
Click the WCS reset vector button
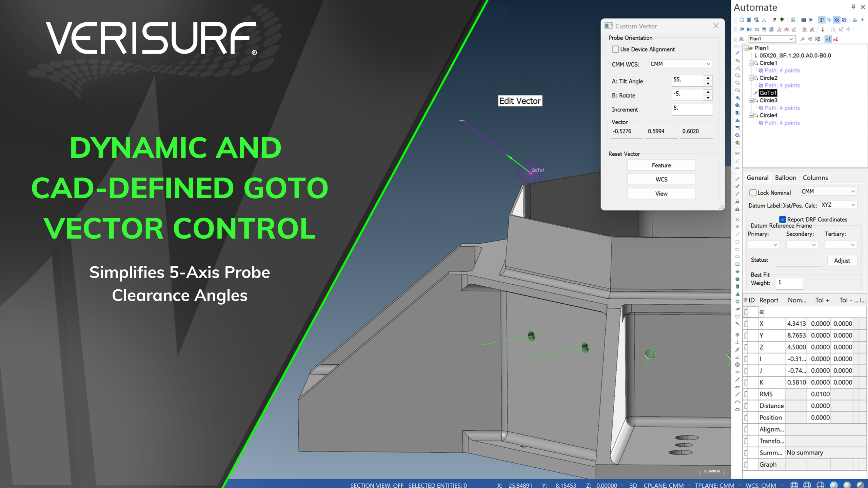[x=661, y=179]
